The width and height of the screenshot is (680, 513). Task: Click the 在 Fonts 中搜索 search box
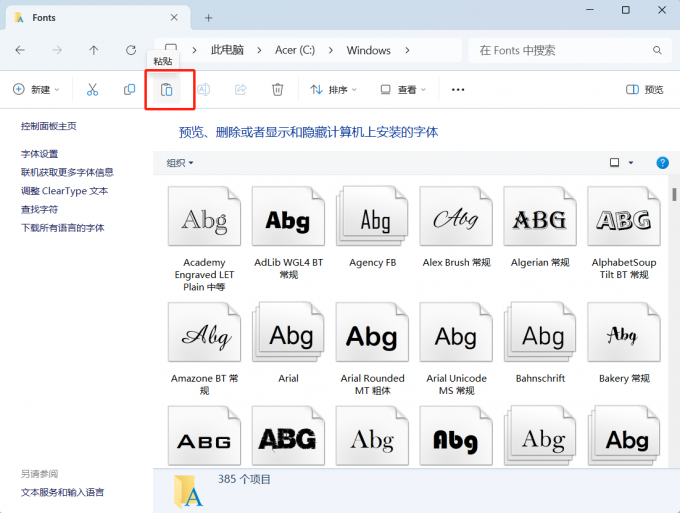pyautogui.click(x=565, y=50)
